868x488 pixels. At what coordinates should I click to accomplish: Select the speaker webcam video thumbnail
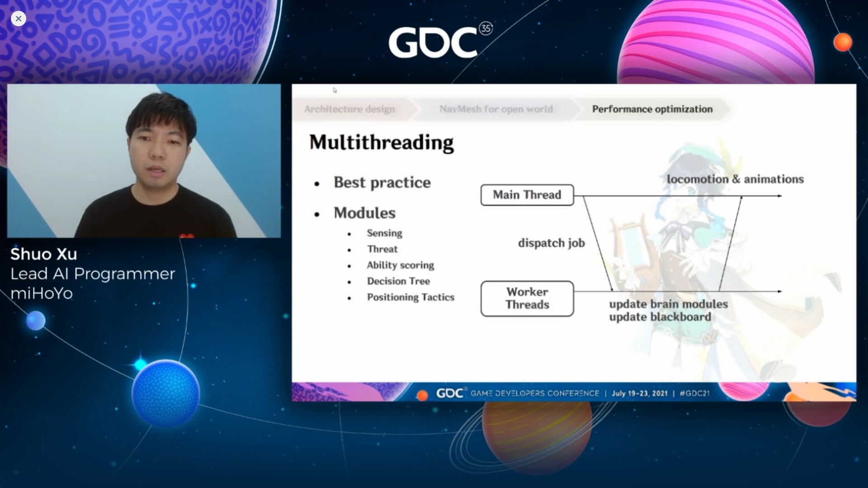tap(144, 161)
